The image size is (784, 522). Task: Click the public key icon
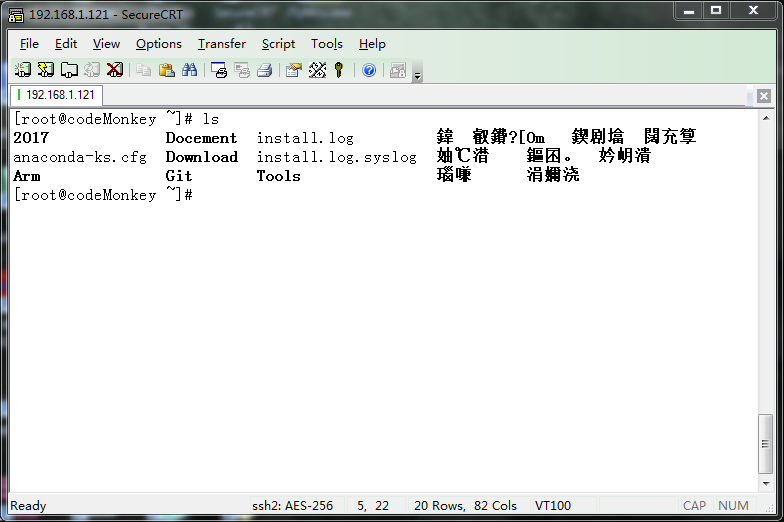click(x=339, y=70)
